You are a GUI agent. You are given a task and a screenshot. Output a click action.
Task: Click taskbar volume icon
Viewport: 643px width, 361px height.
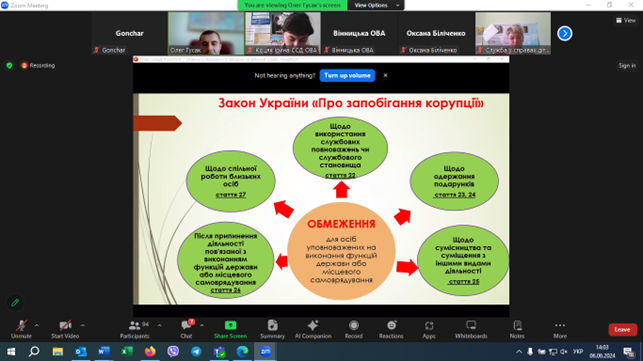(564, 352)
